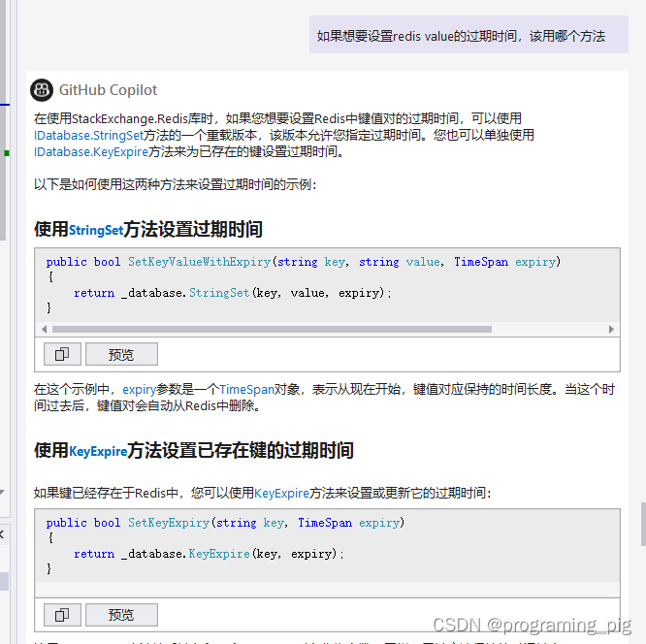Click the _database.StringSet call in the code
646x644 pixels.
click(x=185, y=293)
